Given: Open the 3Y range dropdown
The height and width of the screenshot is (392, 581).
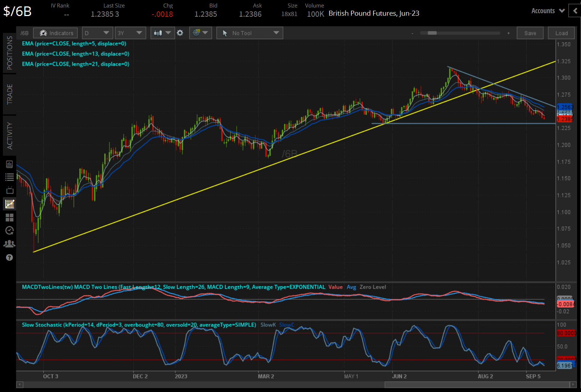Looking at the screenshot, I should point(130,33).
